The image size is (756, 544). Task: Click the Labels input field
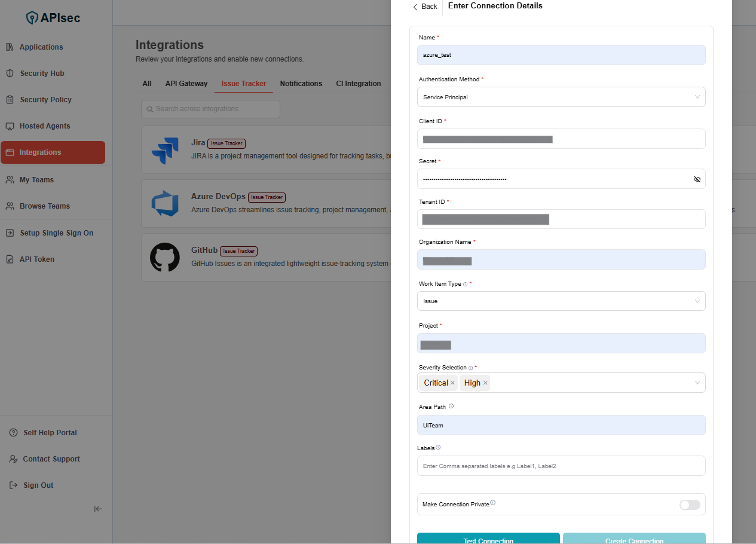tap(561, 466)
